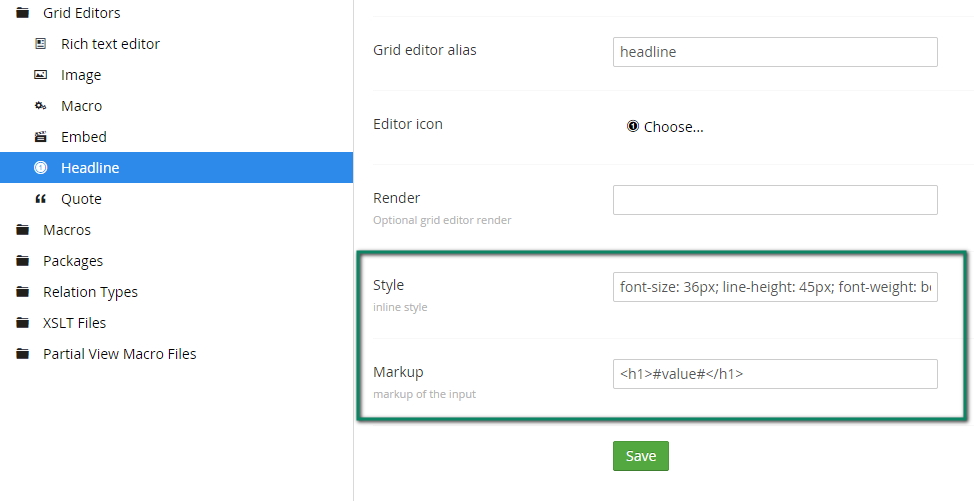Open the Macros folder
974x501 pixels.
tap(66, 230)
